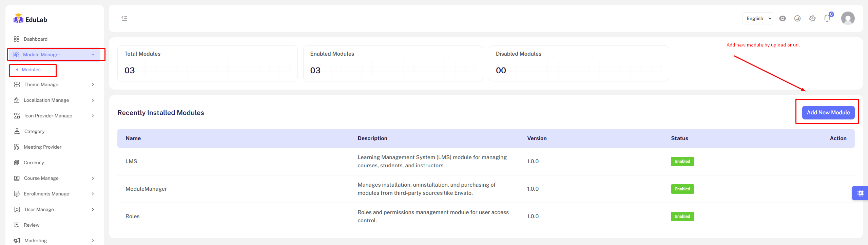Click the Add New Module button
Screen dimensions: 868x245
click(828, 113)
